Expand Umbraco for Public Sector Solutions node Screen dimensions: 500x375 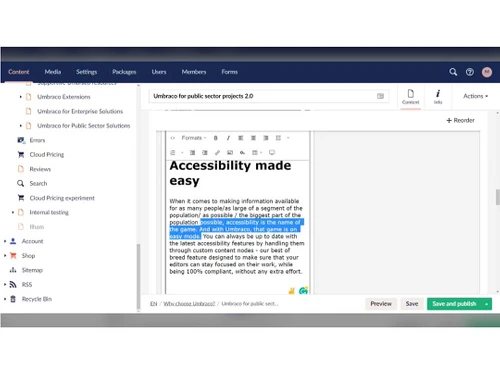pos(21,126)
